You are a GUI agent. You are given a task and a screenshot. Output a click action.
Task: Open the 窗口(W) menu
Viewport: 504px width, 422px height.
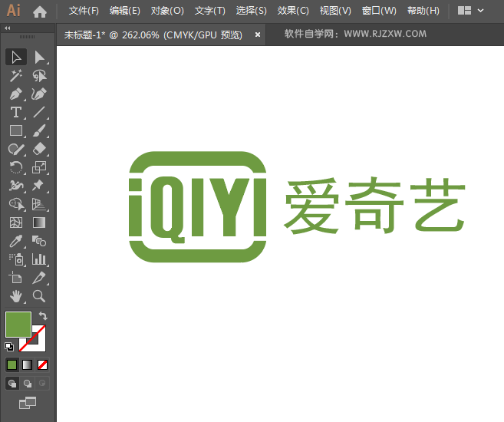pos(379,11)
